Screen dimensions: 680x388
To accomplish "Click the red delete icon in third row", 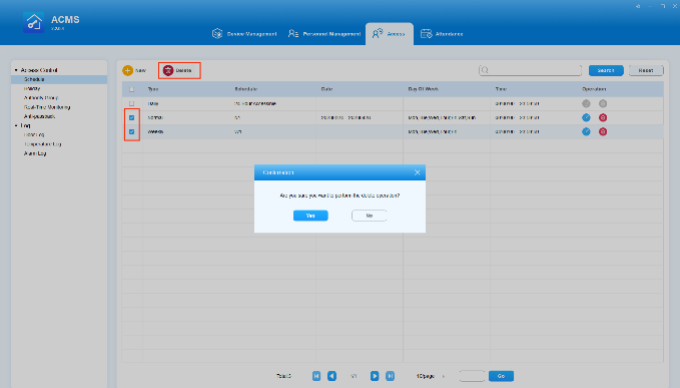I will pos(603,132).
